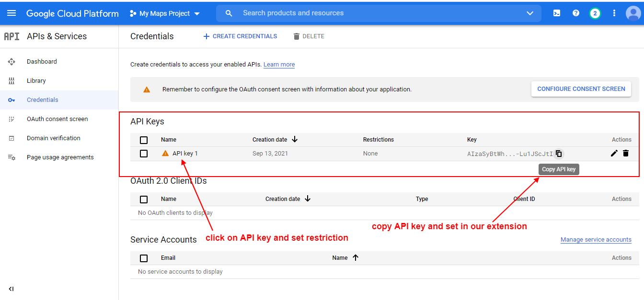Click the Credentials page title
Image resolution: width=644 pixels, height=300 pixels.
point(152,36)
